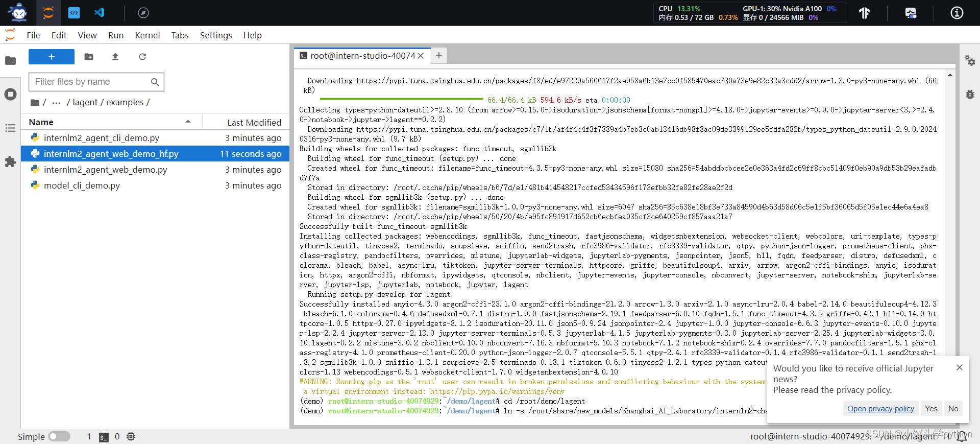This screenshot has width=980, height=444.
Task: Open the debugger bug icon on right sidebar
Action: coord(970,95)
